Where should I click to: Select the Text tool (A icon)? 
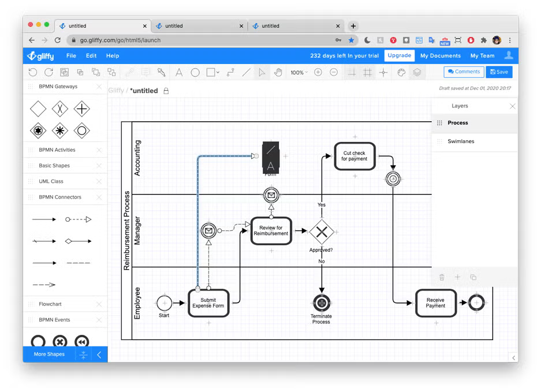tap(179, 73)
